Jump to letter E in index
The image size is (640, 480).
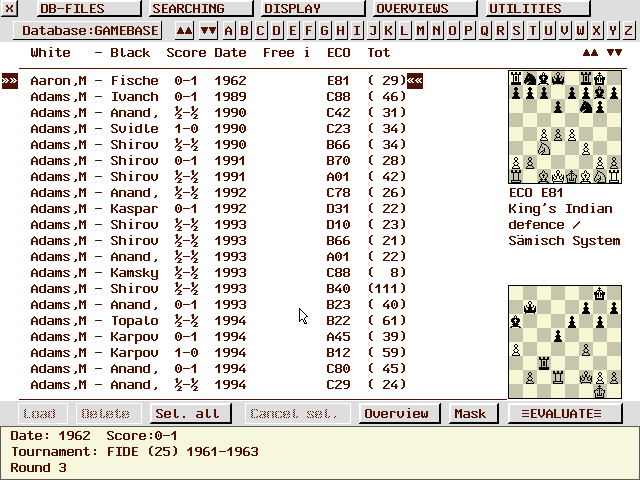(x=293, y=31)
